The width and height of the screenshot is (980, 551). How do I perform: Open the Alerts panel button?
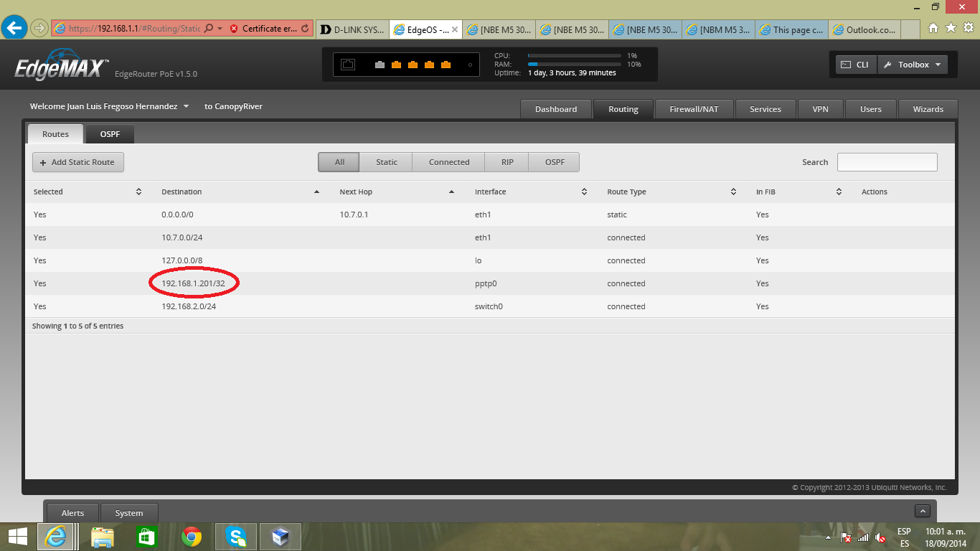(x=72, y=513)
